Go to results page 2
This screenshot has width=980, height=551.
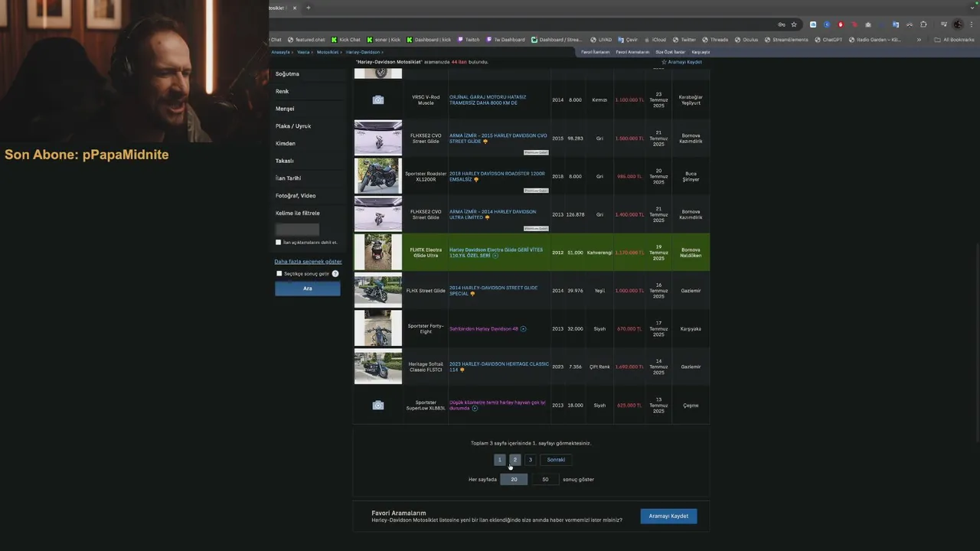pos(514,460)
